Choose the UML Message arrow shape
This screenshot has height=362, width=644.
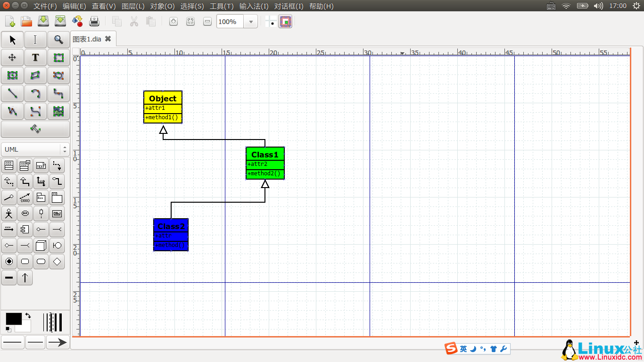coord(9,230)
